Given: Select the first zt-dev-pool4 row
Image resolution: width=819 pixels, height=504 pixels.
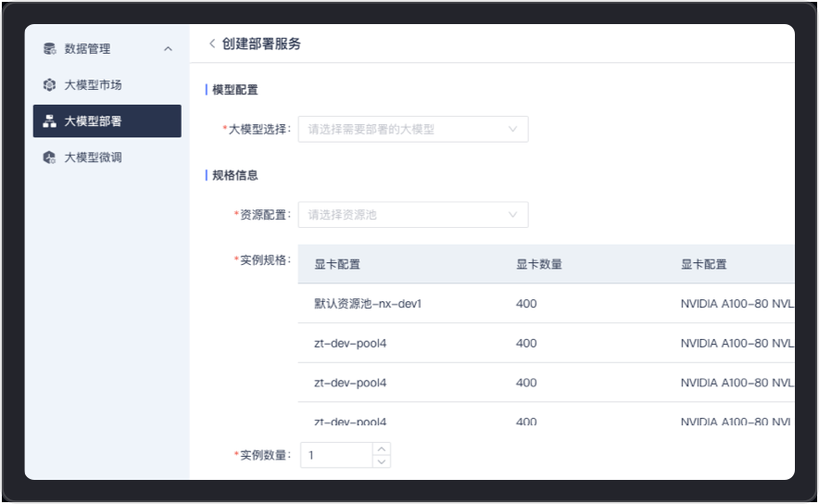Looking at the screenshot, I should click(350, 343).
